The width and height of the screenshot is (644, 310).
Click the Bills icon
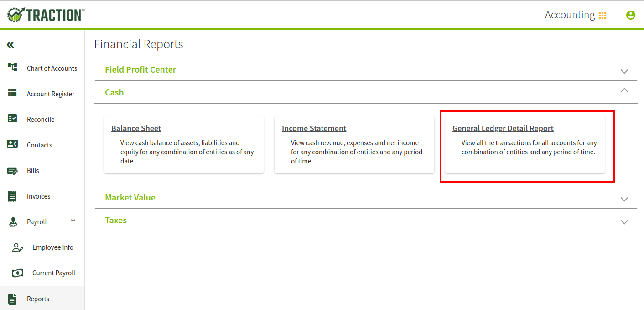[12, 171]
